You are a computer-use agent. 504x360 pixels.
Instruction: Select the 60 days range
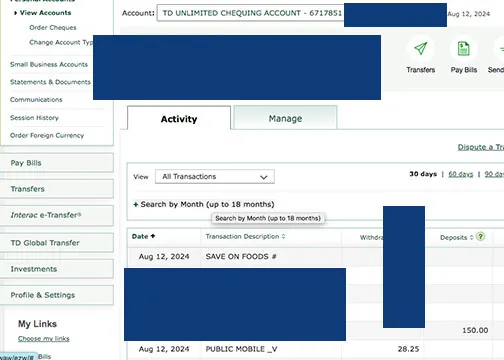461,174
